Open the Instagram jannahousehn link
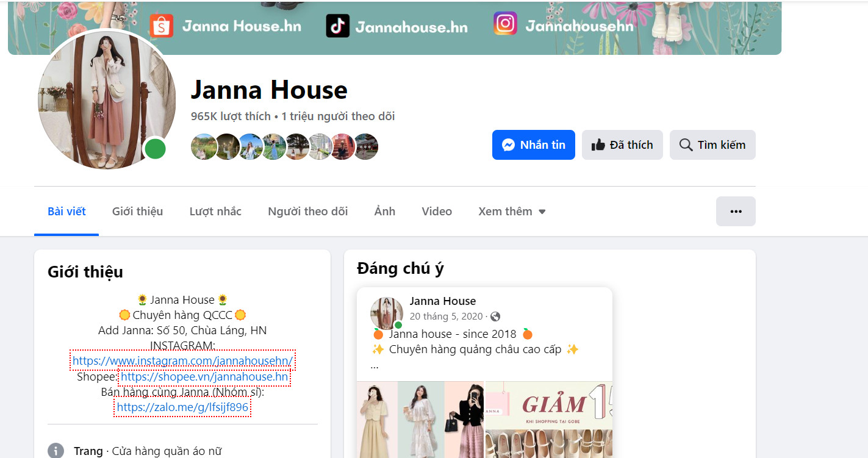This screenshot has height=458, width=868. (183, 361)
